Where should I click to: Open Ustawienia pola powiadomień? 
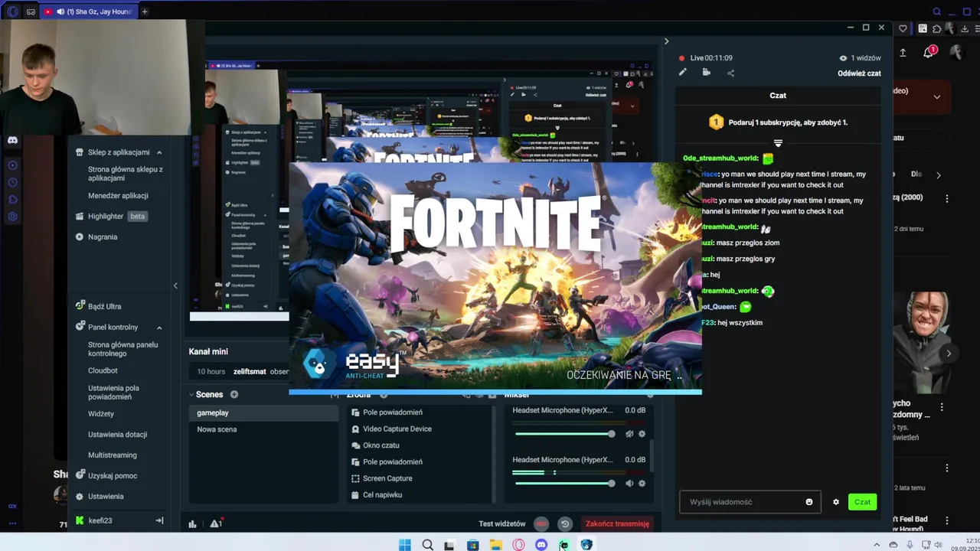[114, 393]
